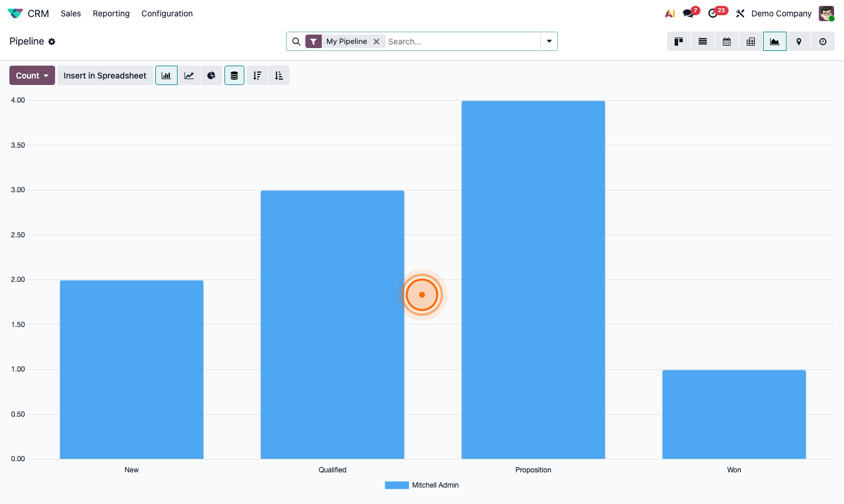Open the Count measures dropdown
844x504 pixels.
tap(32, 75)
